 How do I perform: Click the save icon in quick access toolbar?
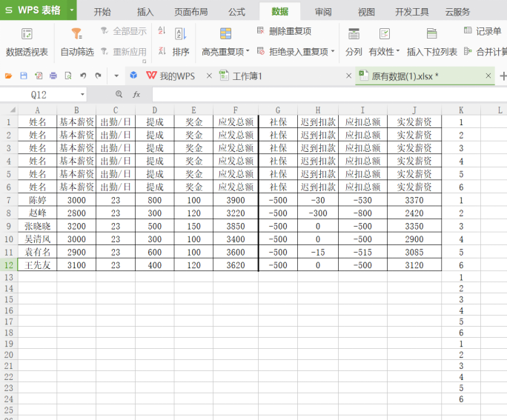click(x=24, y=76)
